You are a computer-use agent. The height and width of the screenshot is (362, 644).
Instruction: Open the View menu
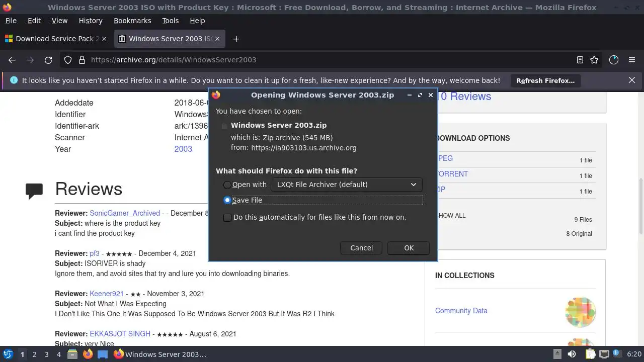(x=59, y=21)
